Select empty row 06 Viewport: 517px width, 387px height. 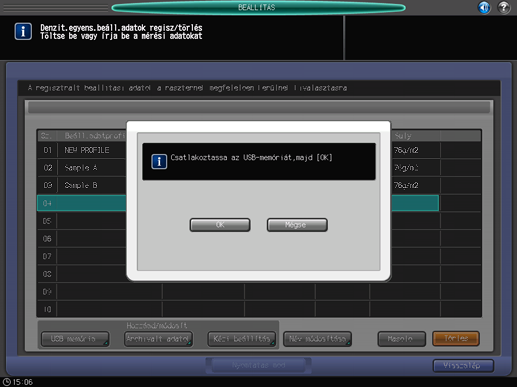[82, 239]
